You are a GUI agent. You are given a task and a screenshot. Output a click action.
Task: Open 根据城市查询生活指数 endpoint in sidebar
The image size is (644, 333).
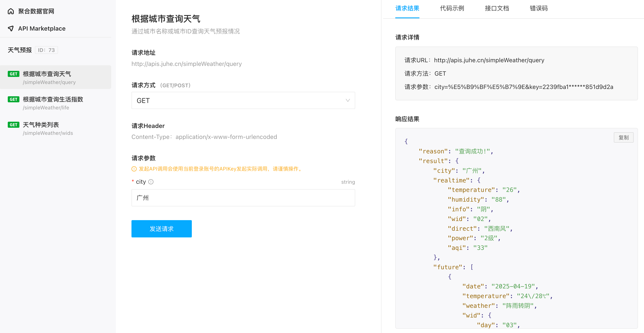[x=53, y=100]
